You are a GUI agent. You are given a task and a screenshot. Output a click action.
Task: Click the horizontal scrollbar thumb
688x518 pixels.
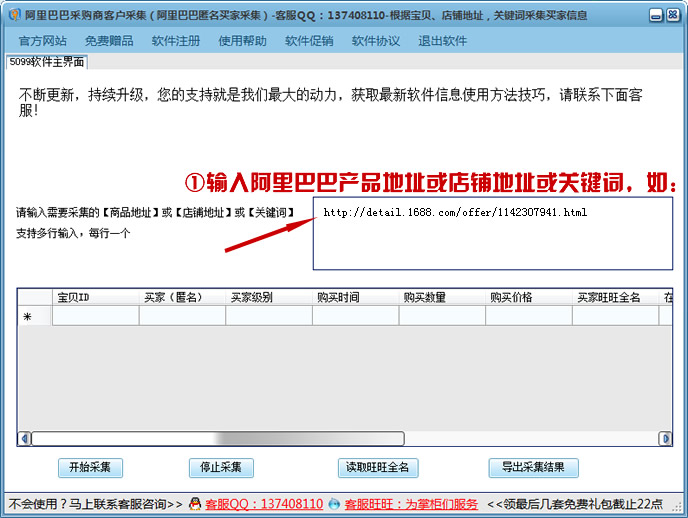[218, 438]
